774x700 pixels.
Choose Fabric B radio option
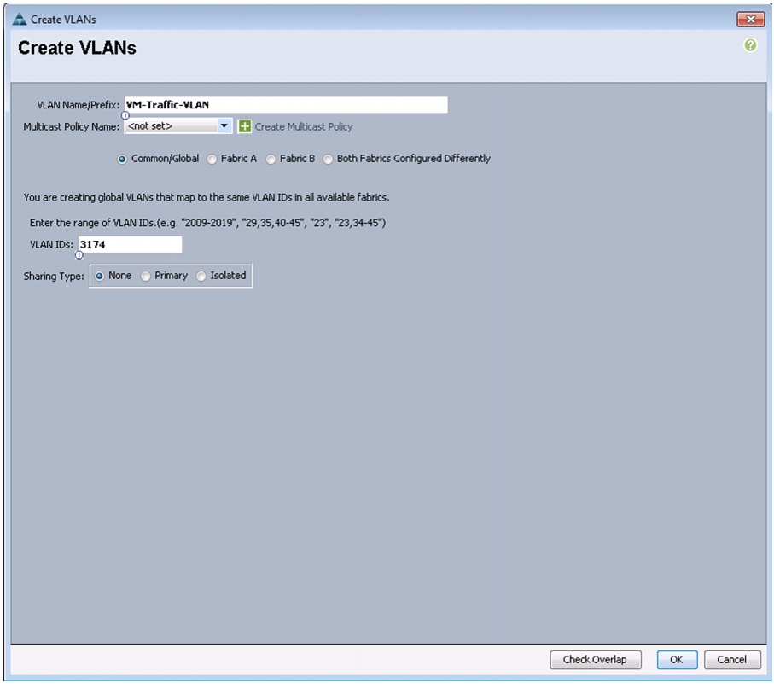tap(271, 159)
